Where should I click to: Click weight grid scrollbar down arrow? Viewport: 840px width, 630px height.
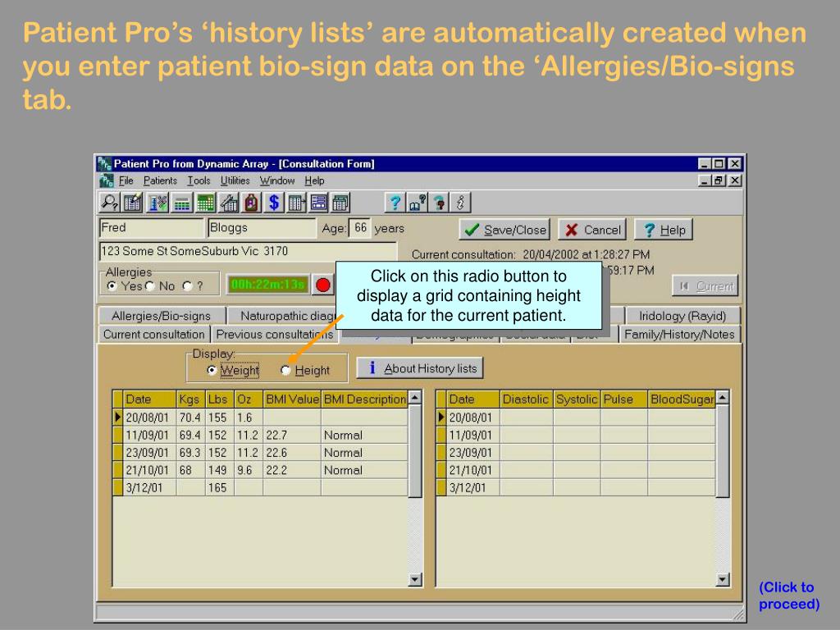414,579
